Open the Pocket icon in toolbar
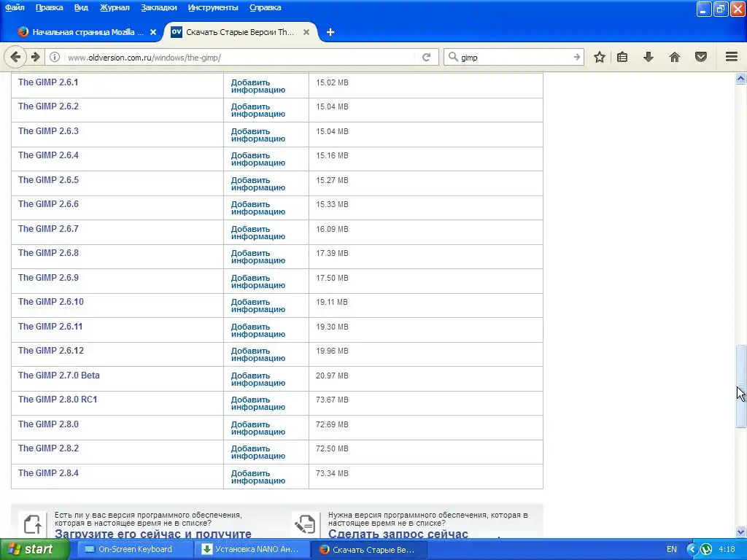Screen dimensions: 747x560 click(x=701, y=57)
